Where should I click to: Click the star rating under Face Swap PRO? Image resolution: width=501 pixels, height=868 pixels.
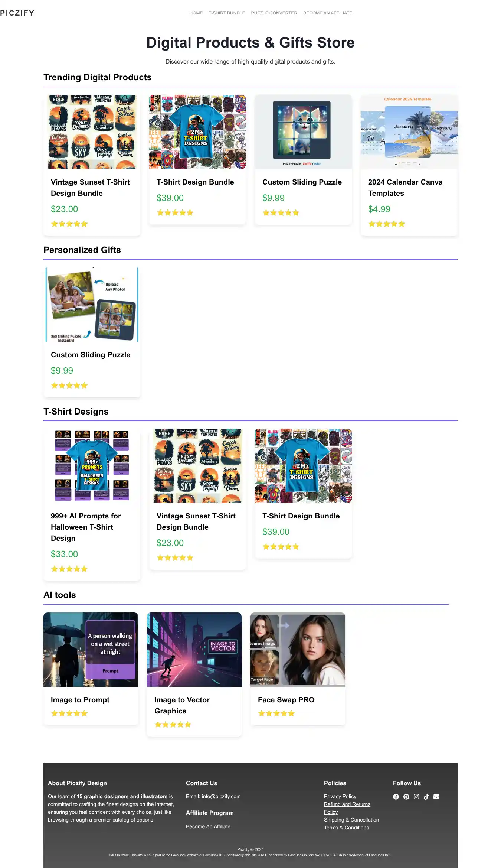[276, 713]
